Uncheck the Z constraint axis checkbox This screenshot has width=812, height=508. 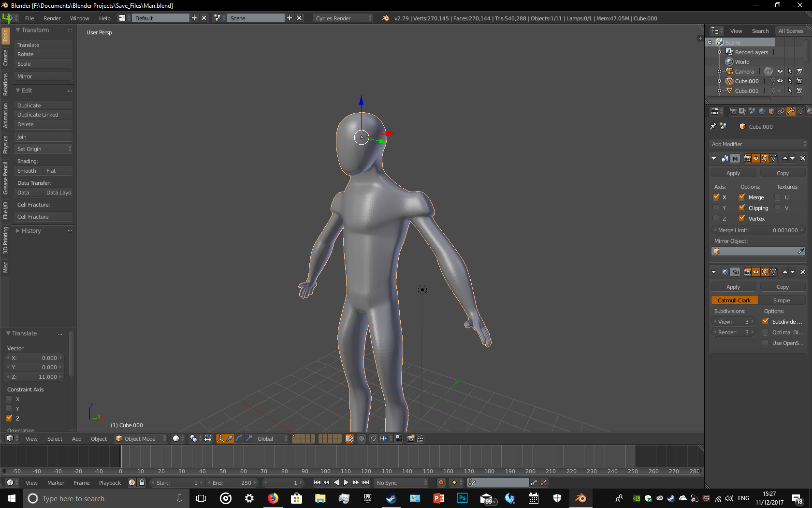[x=9, y=418]
